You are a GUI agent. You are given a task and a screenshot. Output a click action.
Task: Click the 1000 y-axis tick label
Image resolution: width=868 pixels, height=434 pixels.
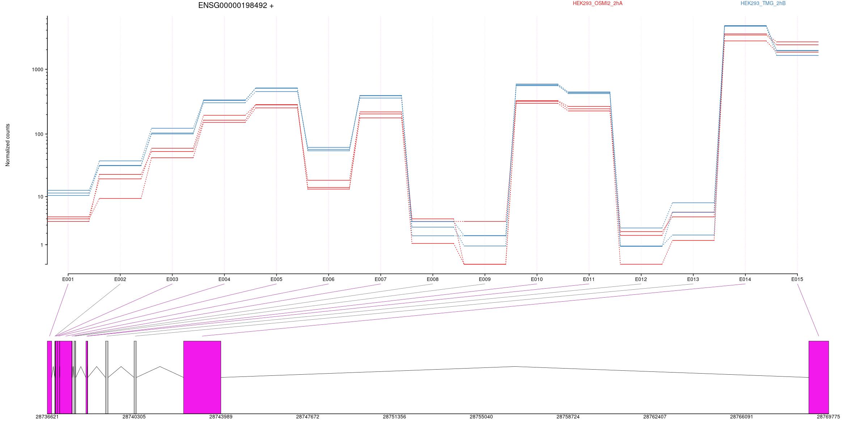coord(37,69)
